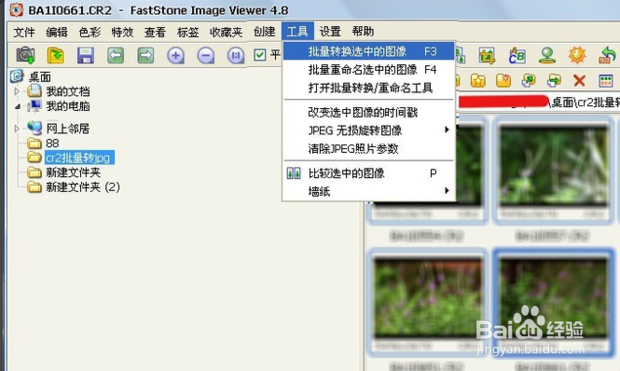Expand the 我的文档 tree node
Screen dimensions: 620x371
coord(17,91)
